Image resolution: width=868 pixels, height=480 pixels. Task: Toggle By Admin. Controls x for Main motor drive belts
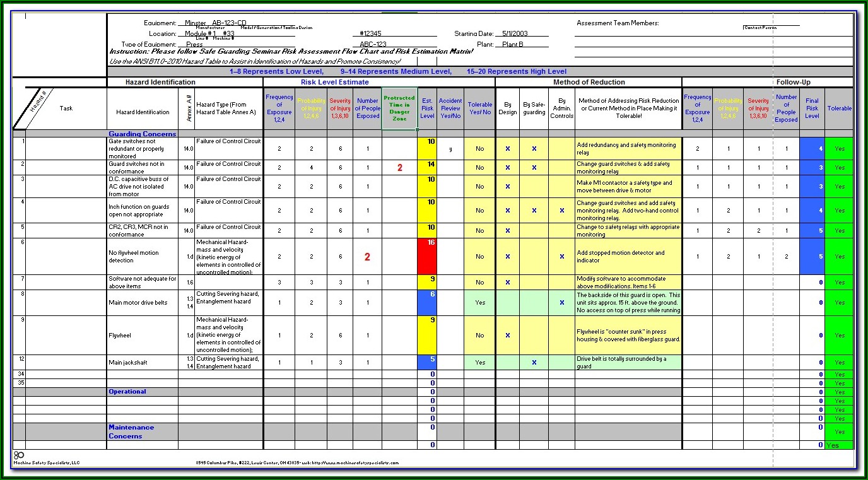click(561, 303)
